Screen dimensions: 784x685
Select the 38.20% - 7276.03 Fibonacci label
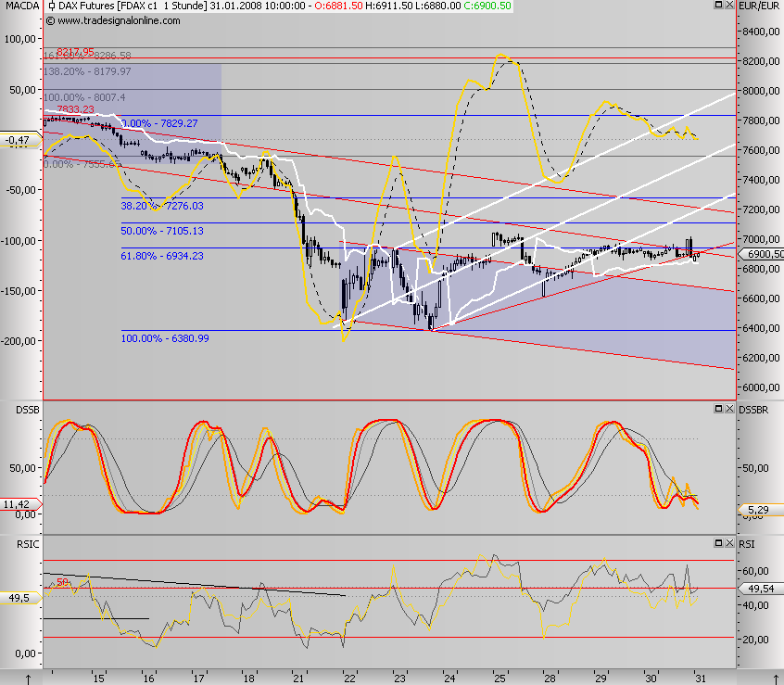(162, 206)
